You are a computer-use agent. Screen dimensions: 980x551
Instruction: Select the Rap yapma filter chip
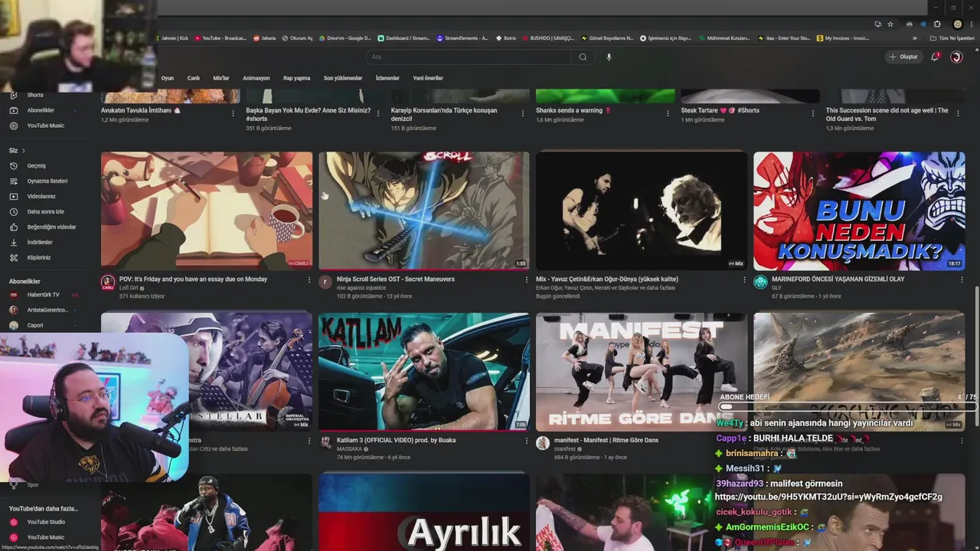tap(296, 78)
